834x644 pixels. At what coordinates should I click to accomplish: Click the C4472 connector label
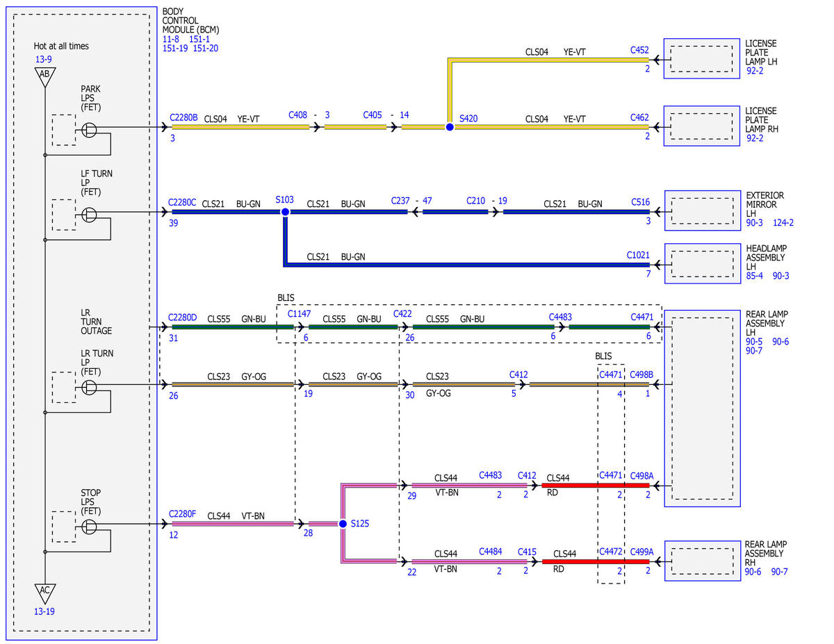click(x=610, y=552)
